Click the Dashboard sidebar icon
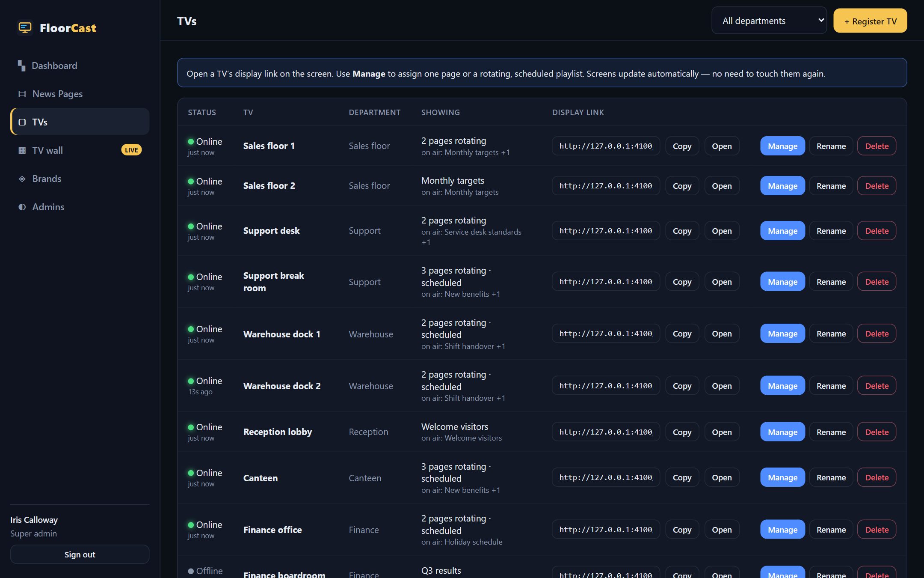 click(21, 66)
